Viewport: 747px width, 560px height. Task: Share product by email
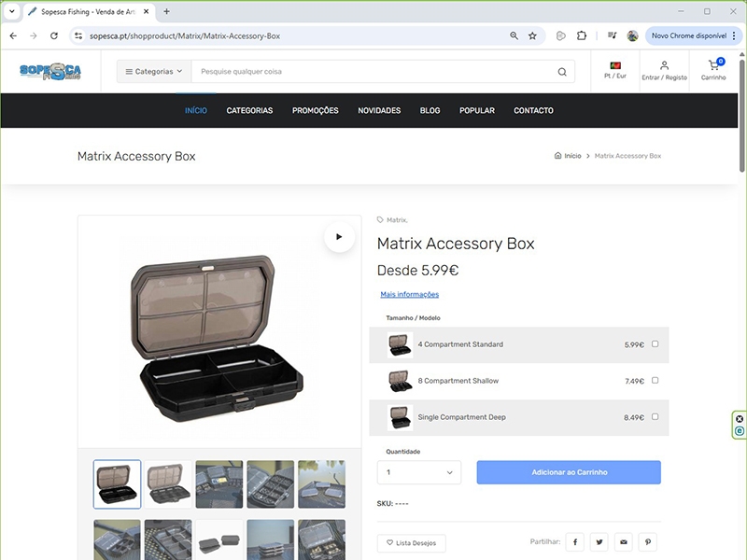click(x=624, y=542)
